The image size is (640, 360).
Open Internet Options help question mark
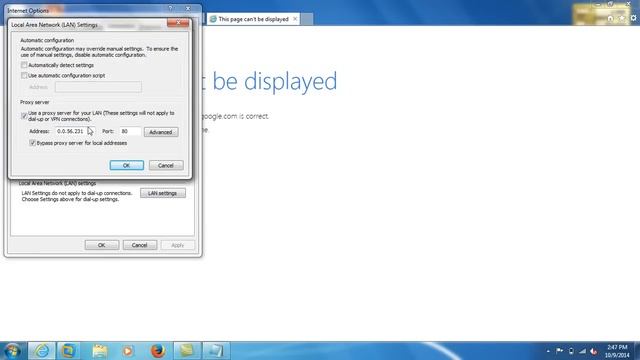(171, 8)
